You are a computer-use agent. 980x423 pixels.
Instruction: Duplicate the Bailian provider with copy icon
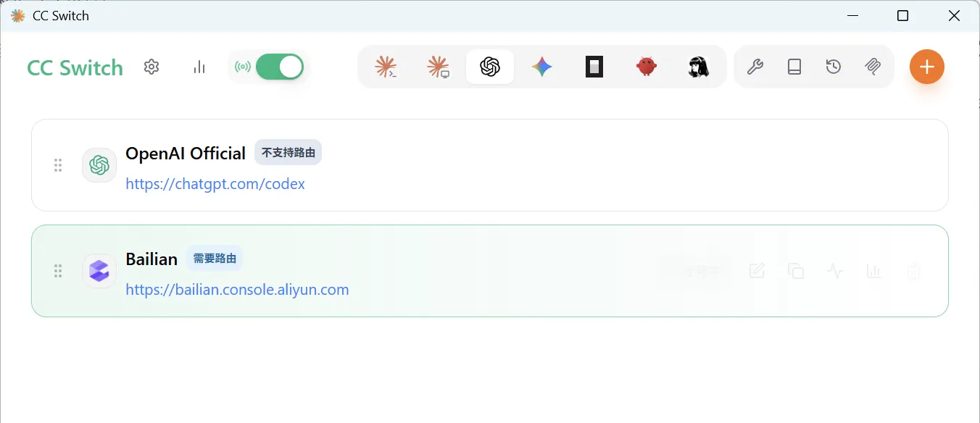pyautogui.click(x=796, y=272)
